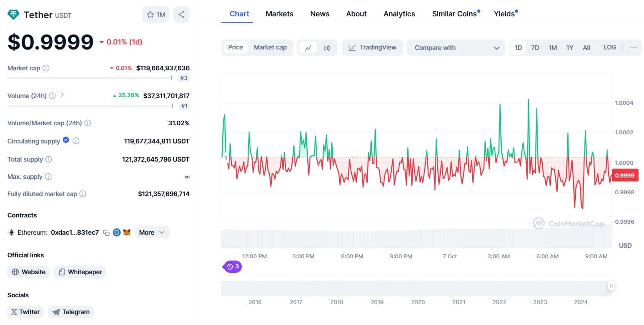Screen dimensions: 644x325
Task: Switch to line chart view
Action: (x=308, y=48)
